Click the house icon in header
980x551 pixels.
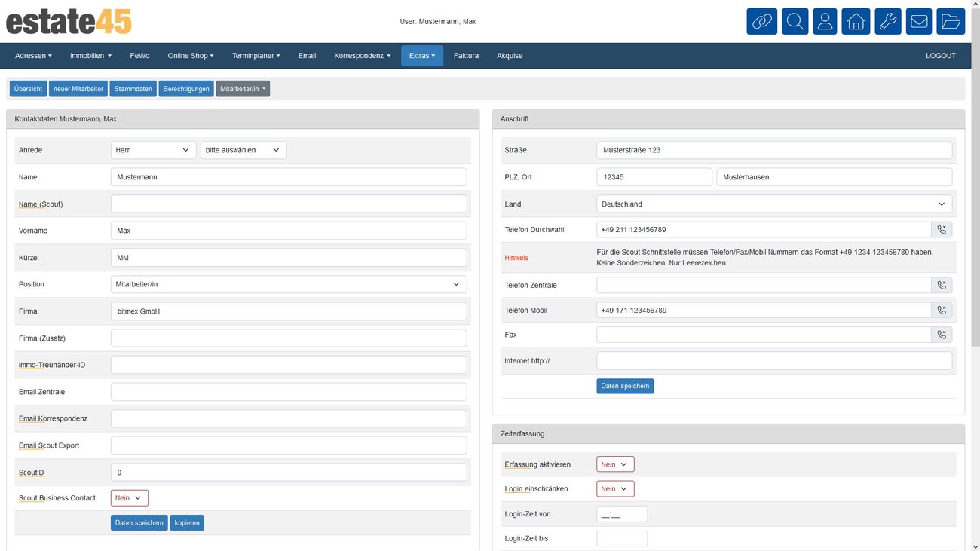tap(856, 21)
